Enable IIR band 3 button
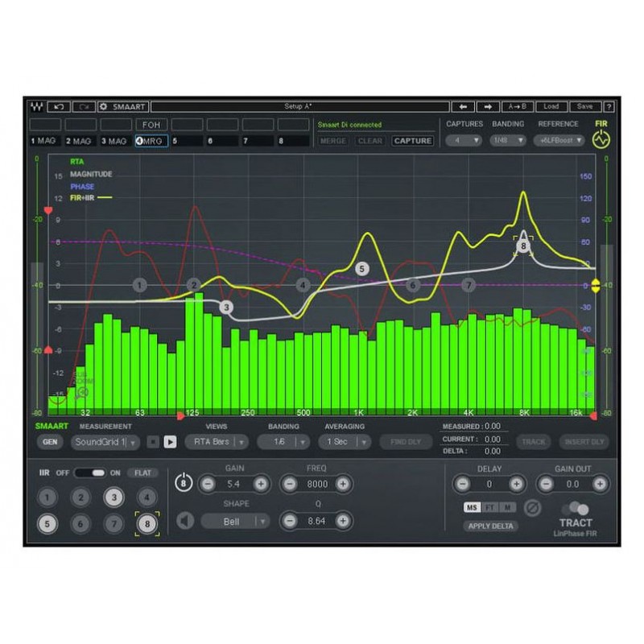Image resolution: width=644 pixels, height=644 pixels. click(x=114, y=497)
